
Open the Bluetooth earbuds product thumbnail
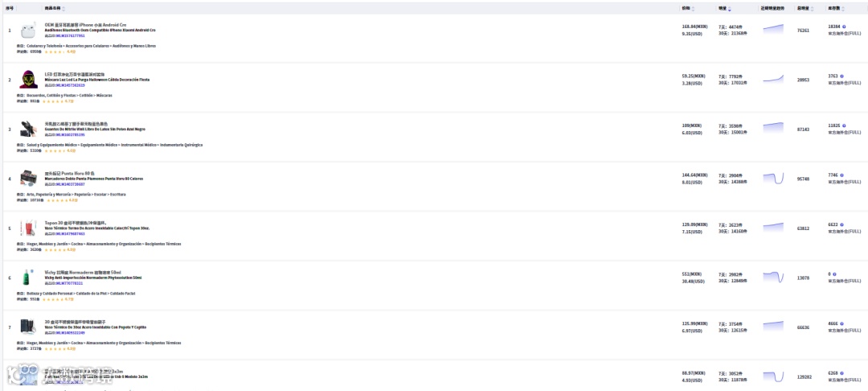(x=28, y=31)
